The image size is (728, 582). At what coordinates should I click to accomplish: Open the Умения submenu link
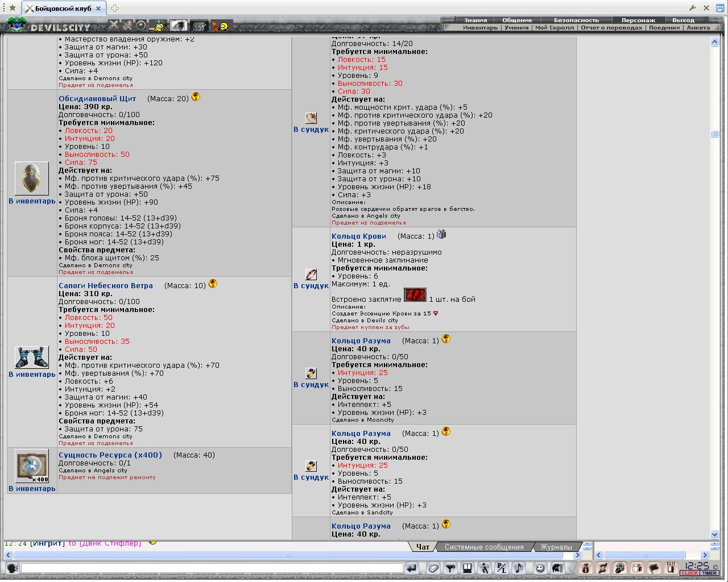click(x=516, y=27)
